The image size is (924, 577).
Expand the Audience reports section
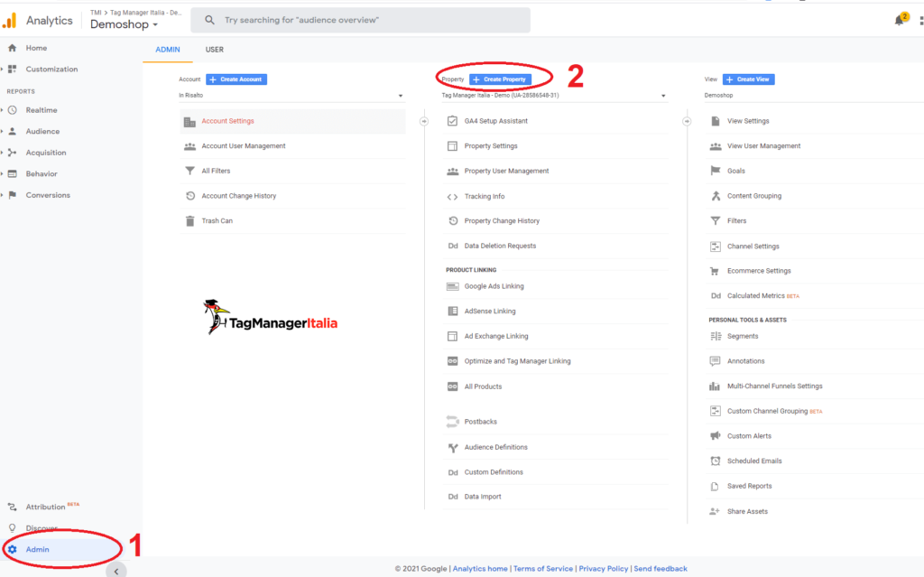(x=3, y=132)
